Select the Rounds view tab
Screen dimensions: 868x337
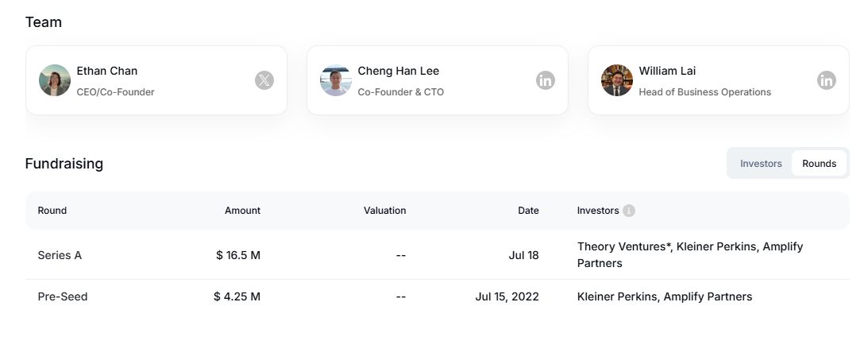pyautogui.click(x=819, y=164)
